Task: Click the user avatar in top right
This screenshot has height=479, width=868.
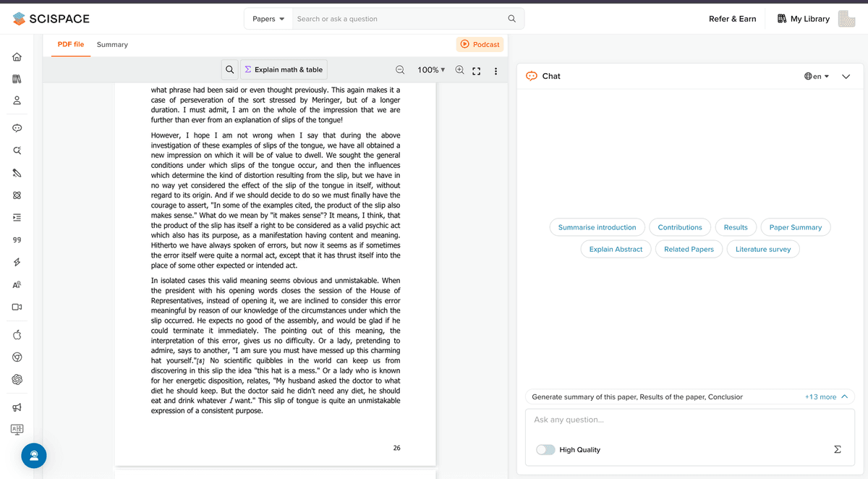Action: pos(846,19)
